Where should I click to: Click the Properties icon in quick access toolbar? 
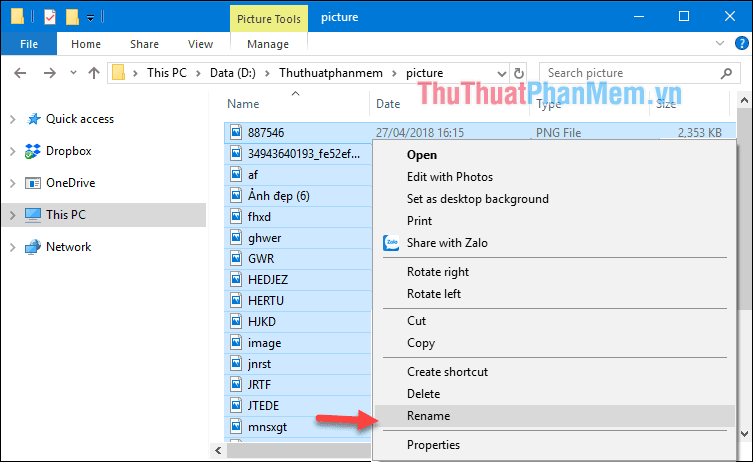49,17
